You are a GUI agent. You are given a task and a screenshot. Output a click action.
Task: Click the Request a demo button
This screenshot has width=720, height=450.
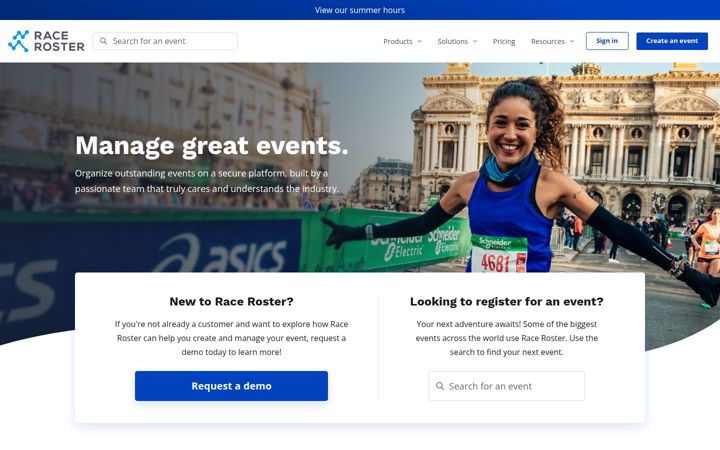point(231,386)
